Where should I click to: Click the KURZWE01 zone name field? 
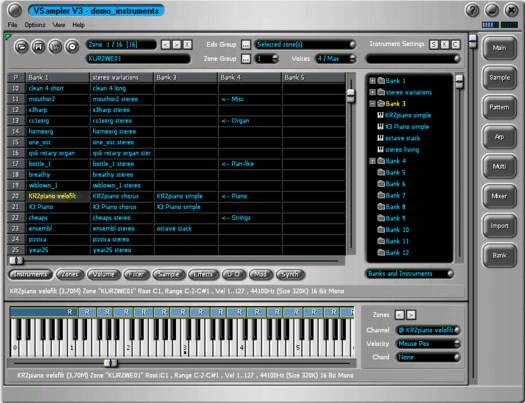tap(138, 59)
